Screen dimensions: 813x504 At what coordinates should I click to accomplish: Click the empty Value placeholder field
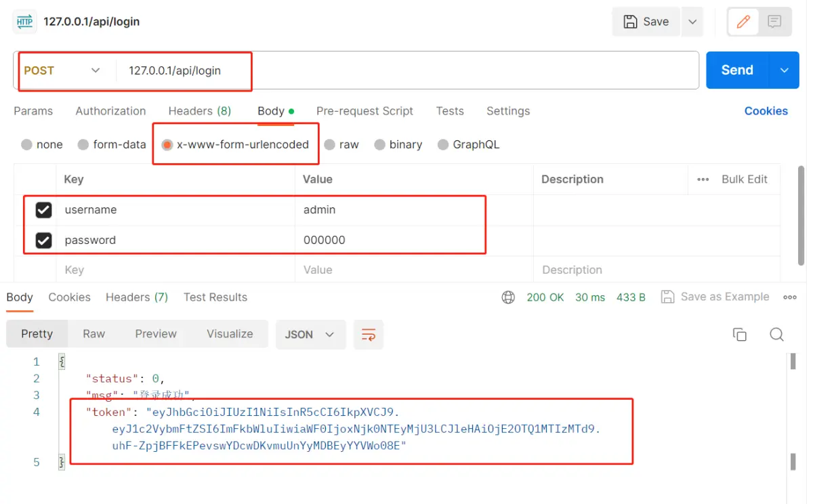tap(414, 270)
